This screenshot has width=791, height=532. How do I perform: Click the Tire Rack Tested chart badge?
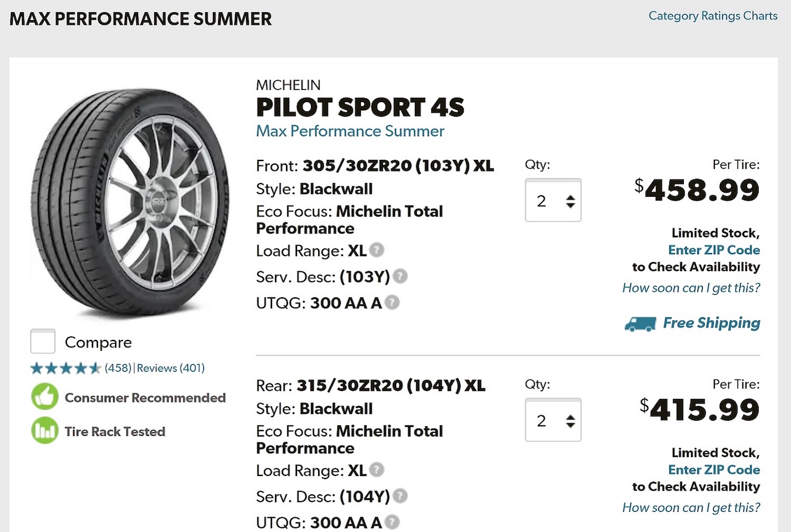[44, 432]
